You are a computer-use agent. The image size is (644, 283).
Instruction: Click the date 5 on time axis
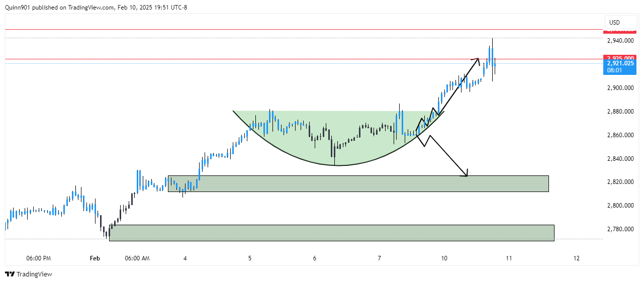click(x=250, y=258)
